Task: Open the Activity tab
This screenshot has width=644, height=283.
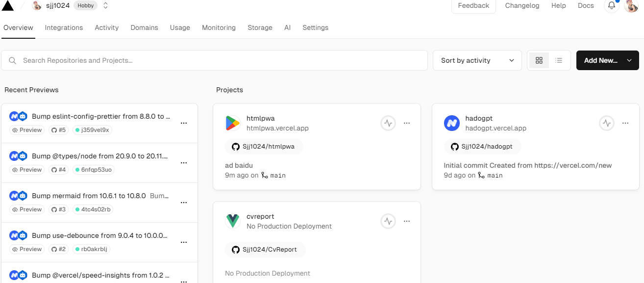Action: tap(107, 27)
